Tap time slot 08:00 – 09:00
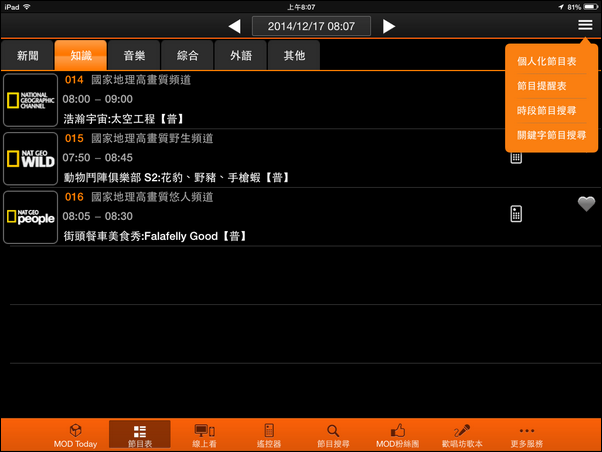 click(98, 99)
